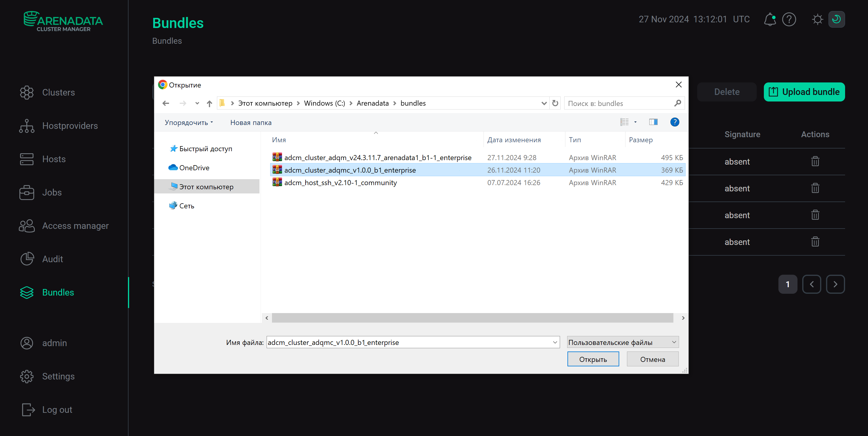This screenshot has width=868, height=436.
Task: Open file dialog help icon
Action: [675, 122]
